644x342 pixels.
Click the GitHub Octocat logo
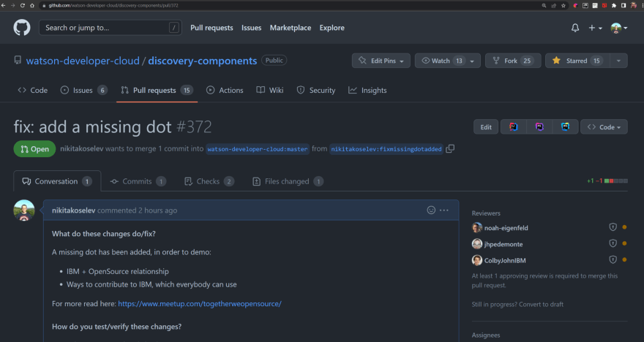[22, 28]
